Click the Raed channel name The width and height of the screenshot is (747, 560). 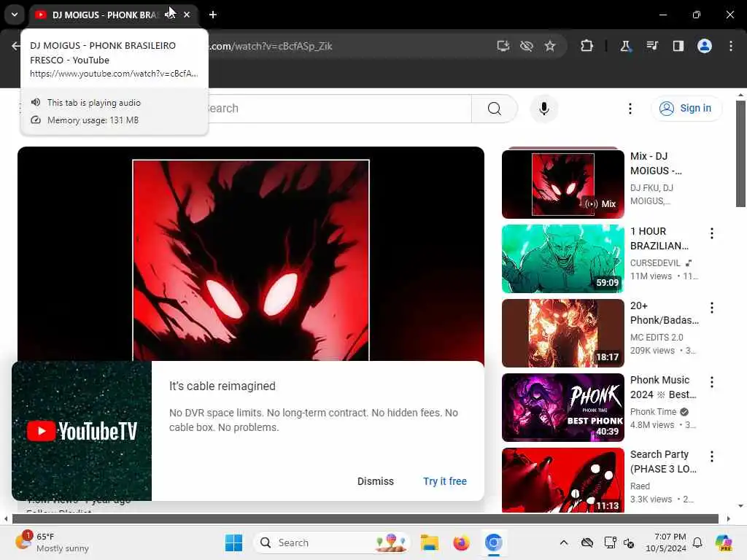640,486
